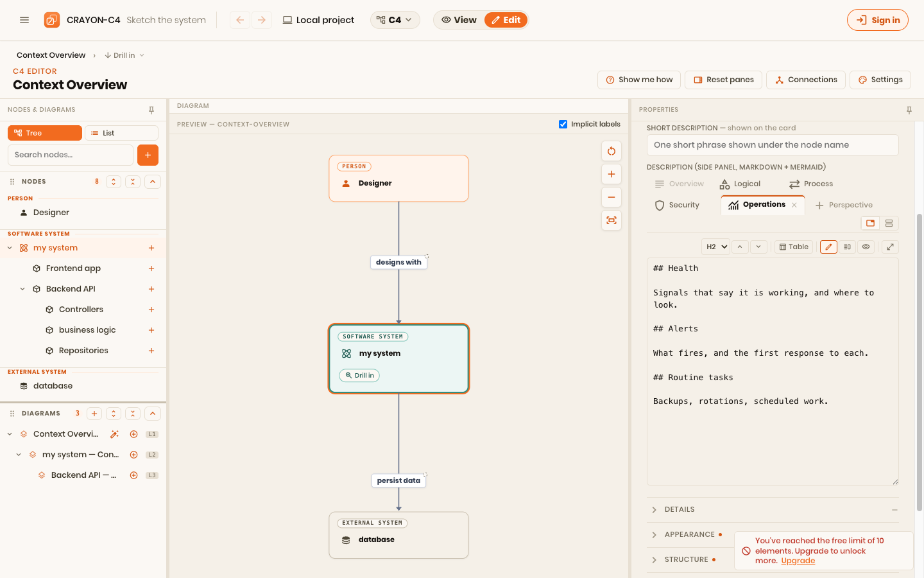Switch to View mode
924x578 pixels.
(x=459, y=20)
